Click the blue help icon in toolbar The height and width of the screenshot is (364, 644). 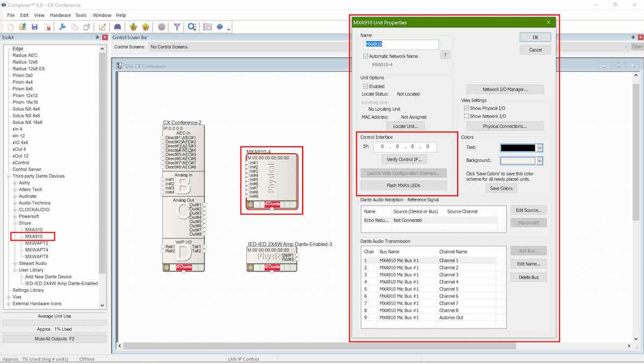[220, 27]
